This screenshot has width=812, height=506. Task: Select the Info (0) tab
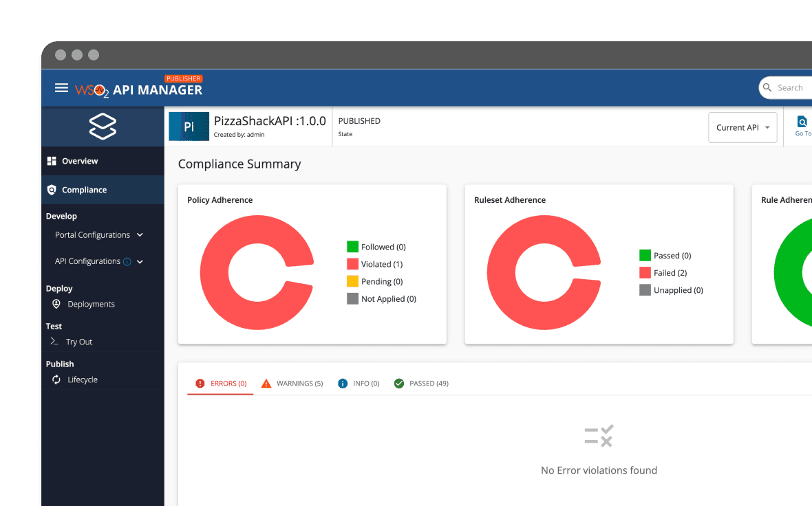click(x=359, y=384)
